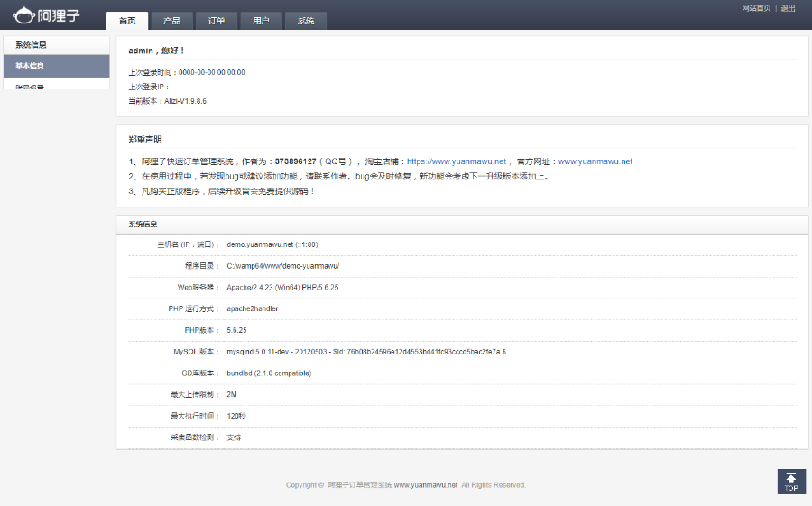Open the 订单 tab
This screenshot has width=812, height=506.
point(217,21)
